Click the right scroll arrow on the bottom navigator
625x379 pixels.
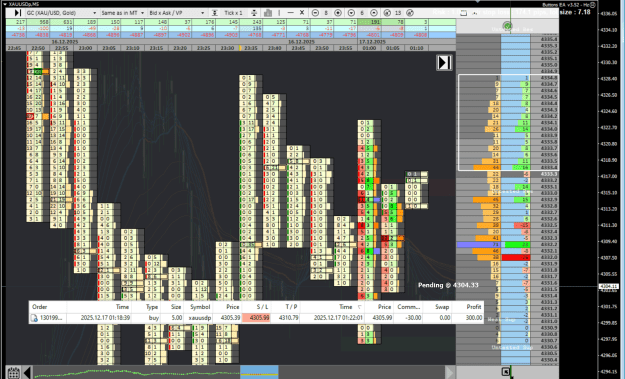(450, 373)
